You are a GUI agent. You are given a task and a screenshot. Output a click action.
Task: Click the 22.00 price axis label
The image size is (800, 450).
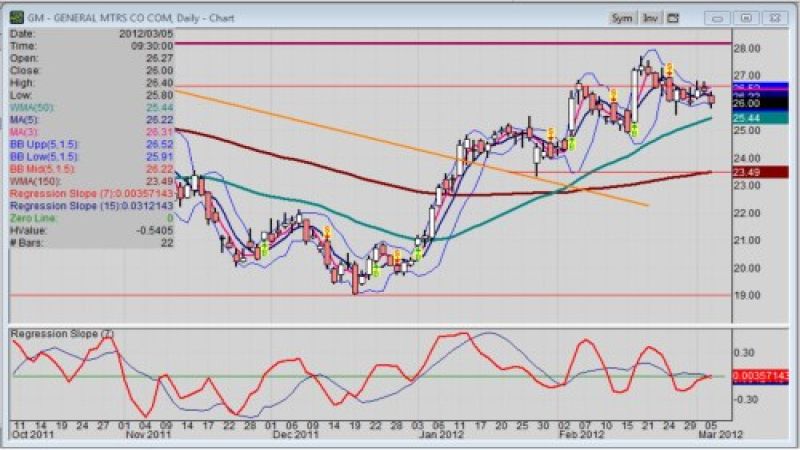pyautogui.click(x=747, y=213)
